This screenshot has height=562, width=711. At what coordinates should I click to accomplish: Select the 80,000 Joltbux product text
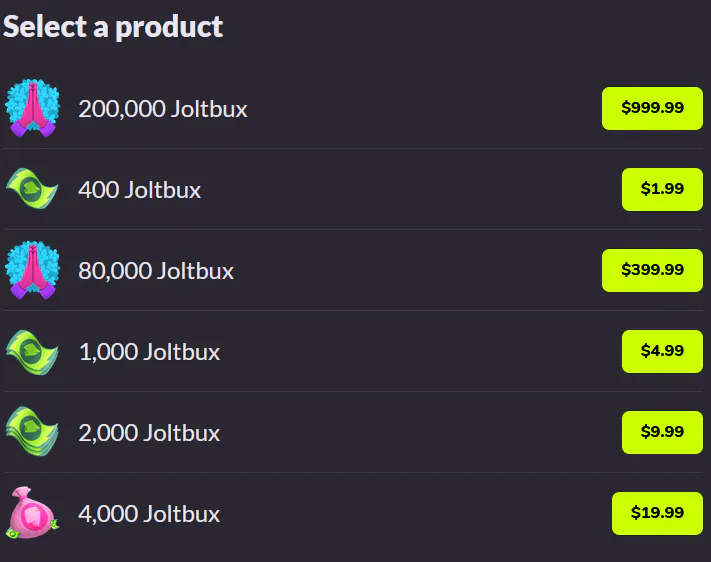tap(156, 271)
